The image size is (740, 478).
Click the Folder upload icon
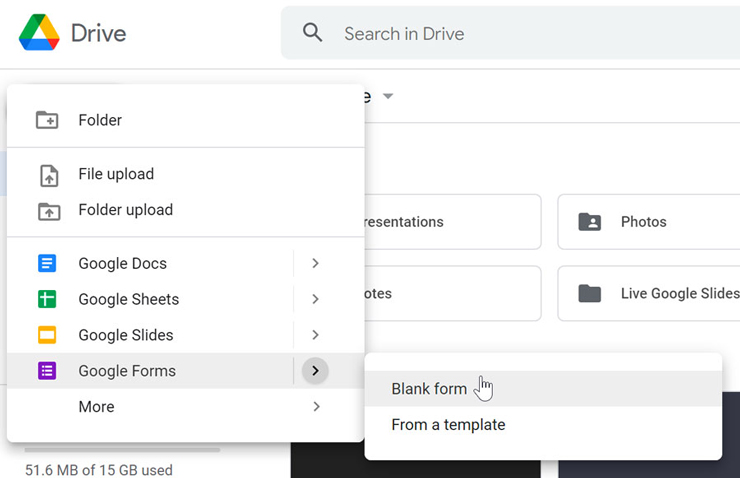pos(49,211)
